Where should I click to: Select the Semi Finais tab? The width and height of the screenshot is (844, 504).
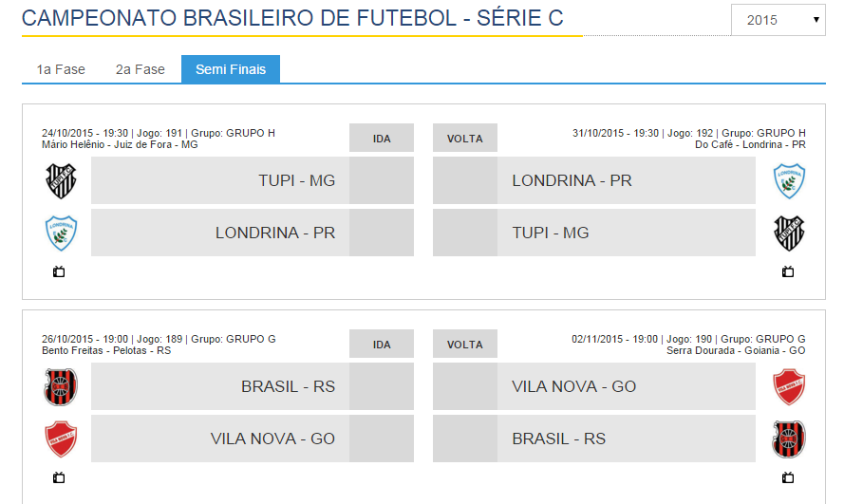(231, 69)
